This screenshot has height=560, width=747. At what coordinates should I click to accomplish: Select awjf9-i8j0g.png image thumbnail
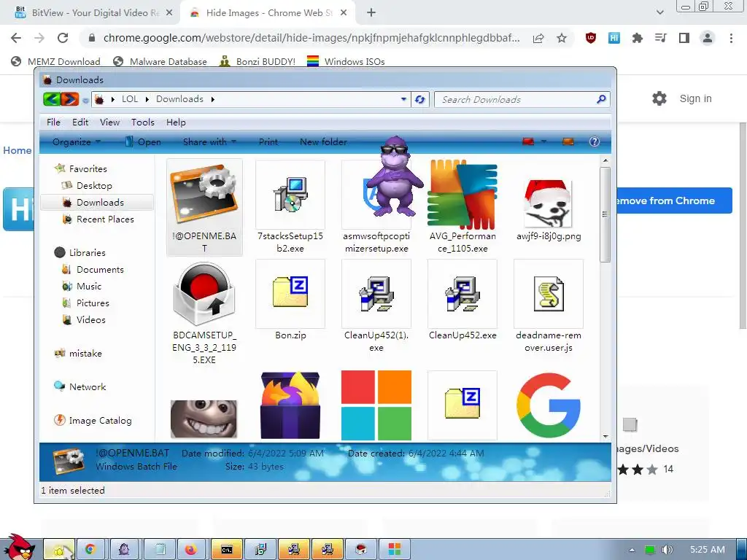pyautogui.click(x=549, y=204)
